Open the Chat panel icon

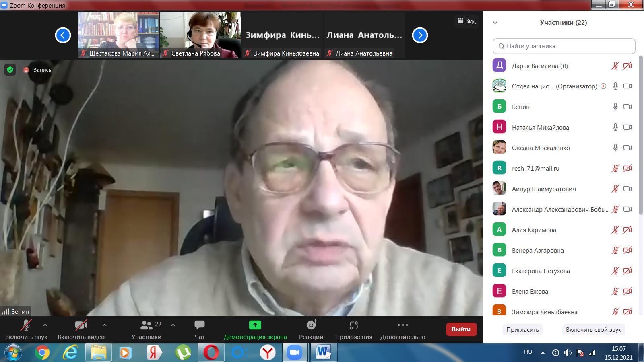pos(199,325)
